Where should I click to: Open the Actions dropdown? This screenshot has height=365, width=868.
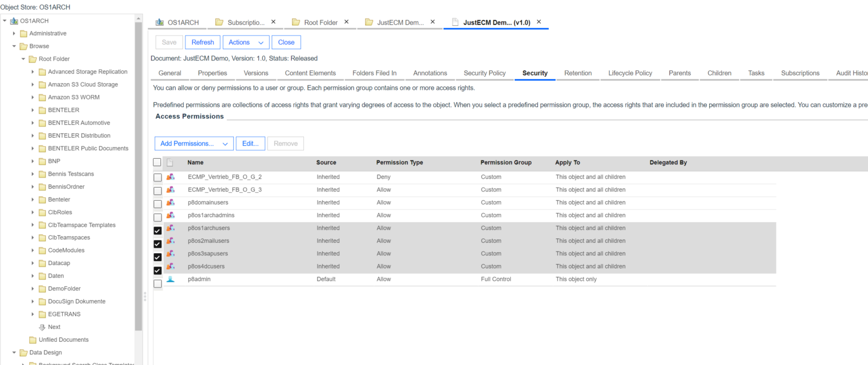point(246,42)
